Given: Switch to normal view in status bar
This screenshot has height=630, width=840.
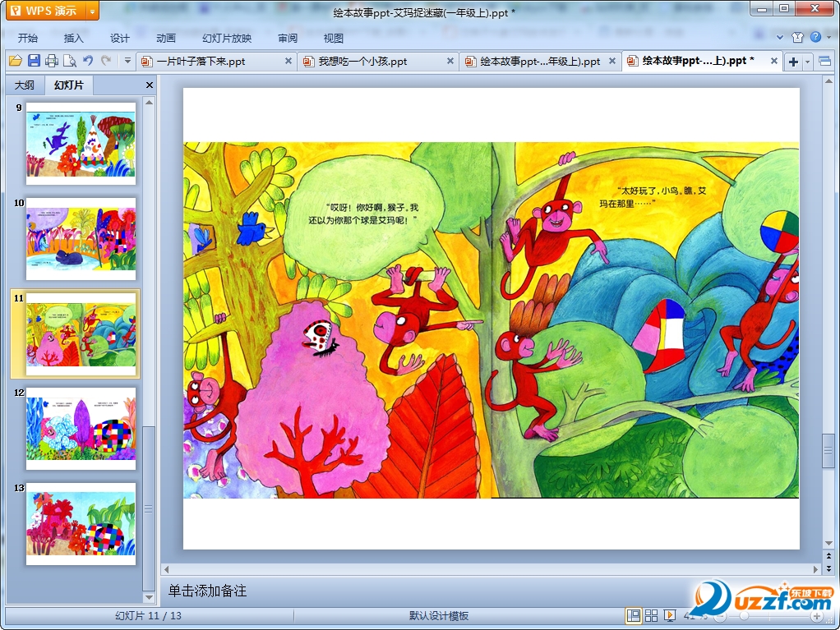Looking at the screenshot, I should 633,615.
